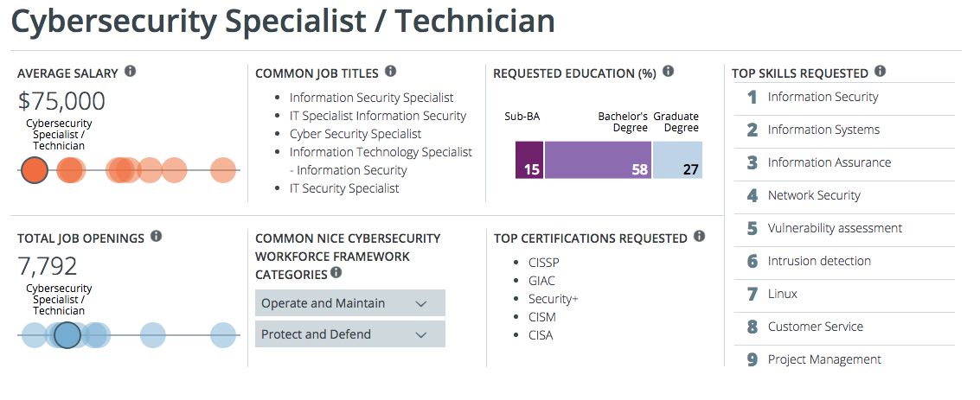The image size is (980, 400).
Task: Click the info icon beside Average Salary
Action: (x=131, y=71)
